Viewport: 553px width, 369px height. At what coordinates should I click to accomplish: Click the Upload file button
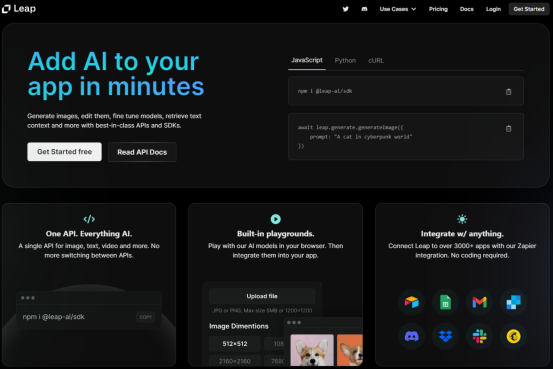262,296
